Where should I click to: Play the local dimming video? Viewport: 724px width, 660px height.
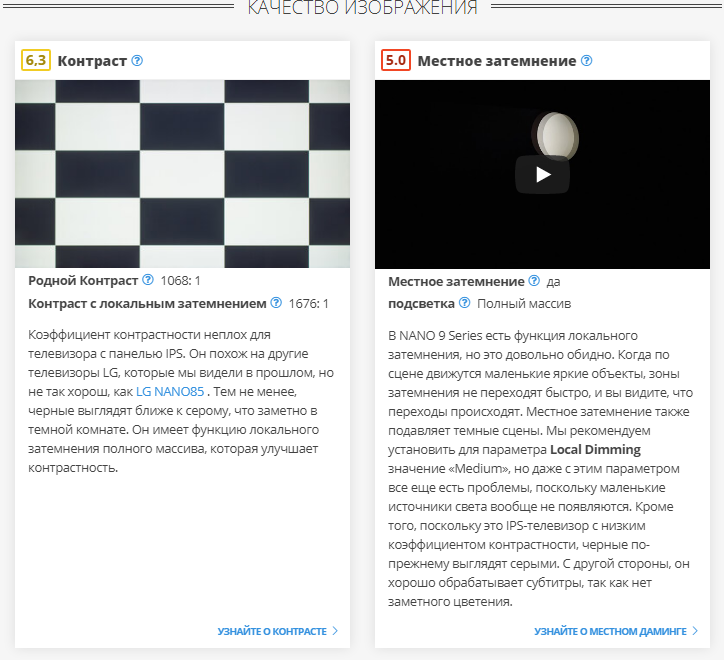pyautogui.click(x=542, y=174)
